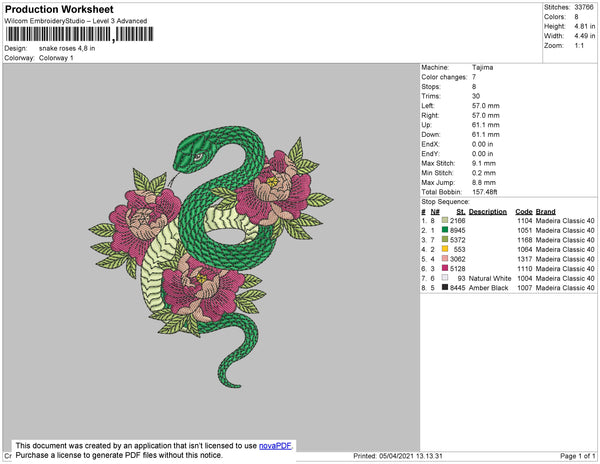Click the 'Color changes:' label
The width and height of the screenshot is (600, 464).
click(444, 77)
